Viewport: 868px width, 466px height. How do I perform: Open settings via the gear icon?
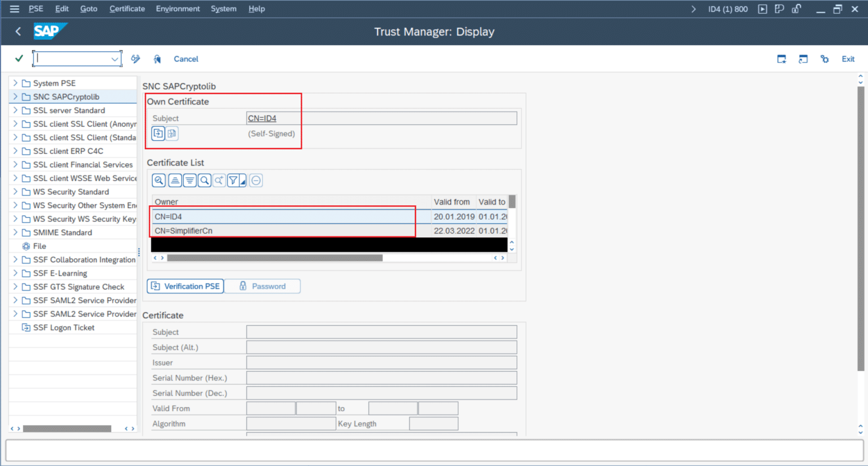coord(824,59)
